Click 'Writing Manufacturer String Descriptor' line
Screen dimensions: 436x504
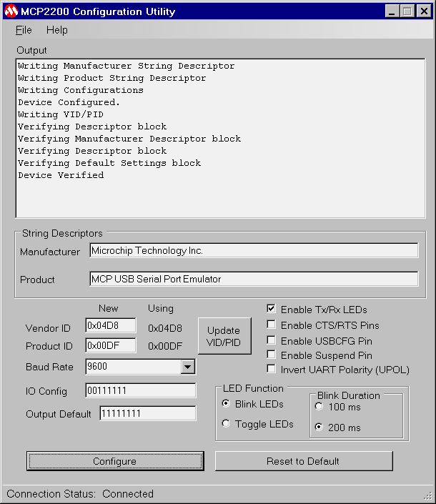coord(127,66)
